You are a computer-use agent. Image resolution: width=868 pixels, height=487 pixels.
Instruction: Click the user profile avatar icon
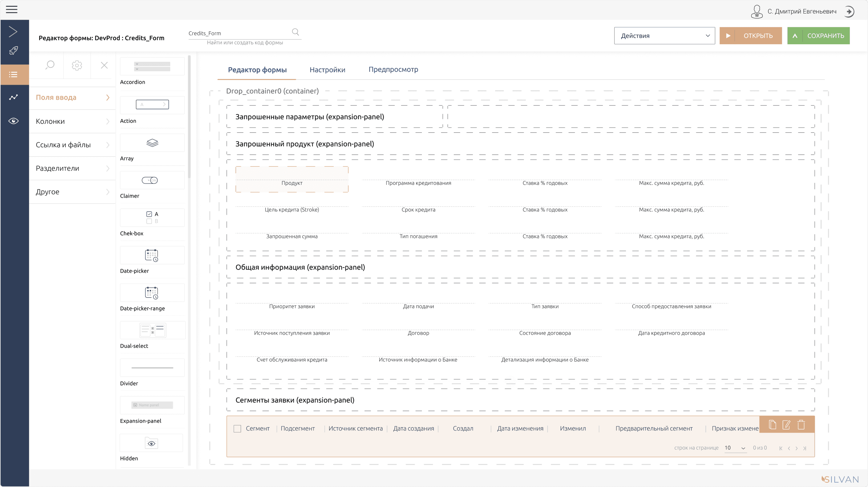point(757,12)
